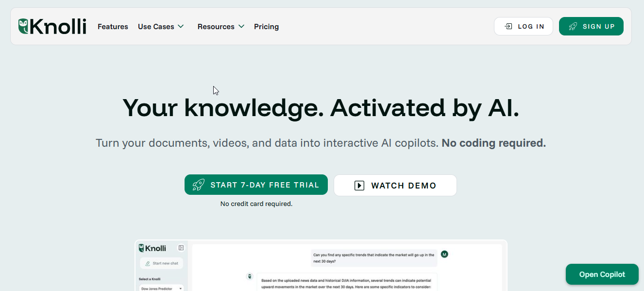Open the Features page
The width and height of the screenshot is (644, 291).
(113, 27)
